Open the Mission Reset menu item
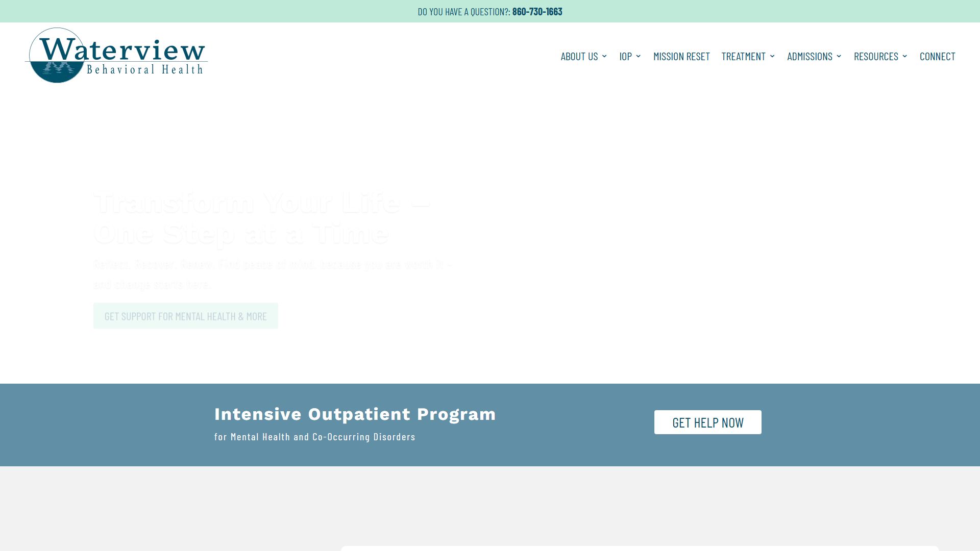 click(x=681, y=56)
